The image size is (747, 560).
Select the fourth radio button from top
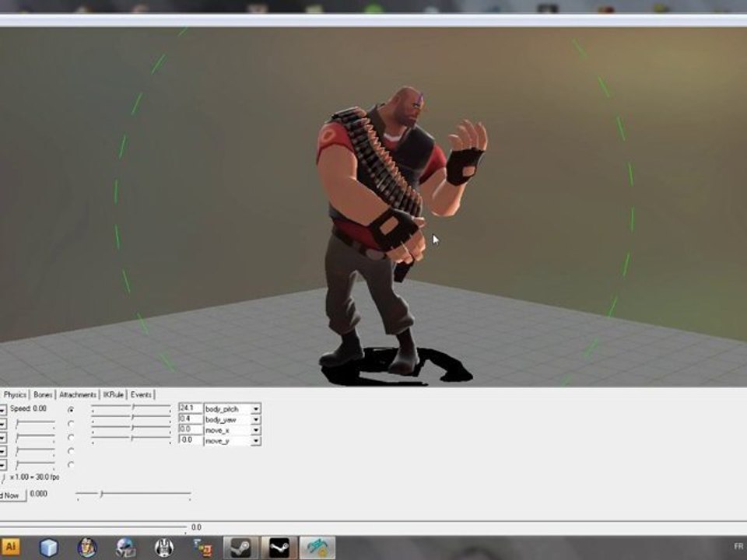pyautogui.click(x=71, y=450)
